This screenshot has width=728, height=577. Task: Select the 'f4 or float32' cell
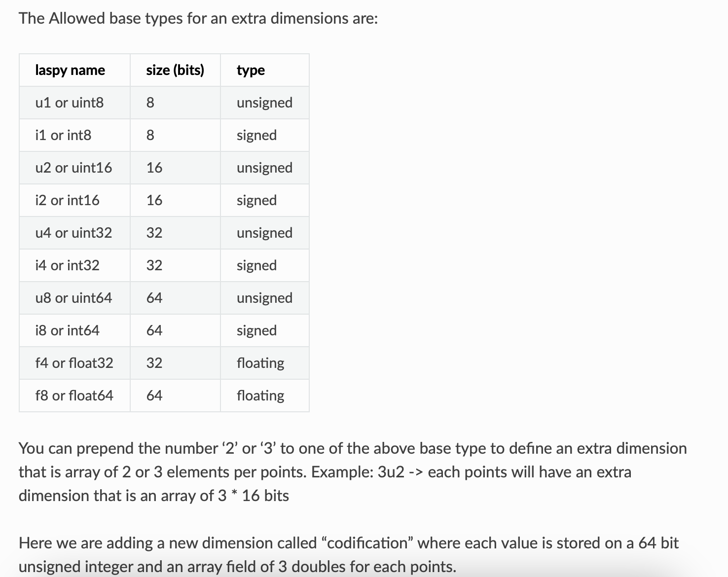pos(74,363)
